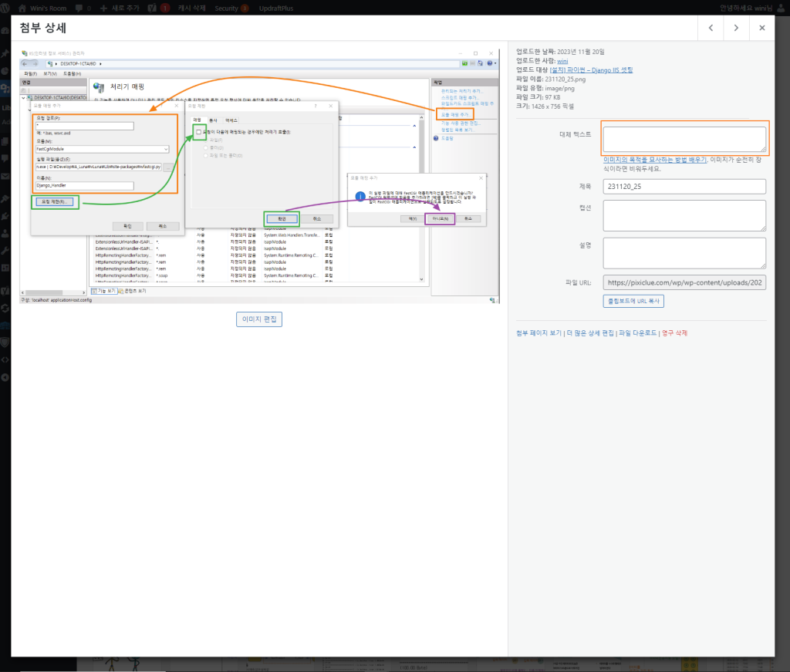Click the 첨부 상세 dialog title
The height and width of the screenshot is (672, 790).
[43, 28]
